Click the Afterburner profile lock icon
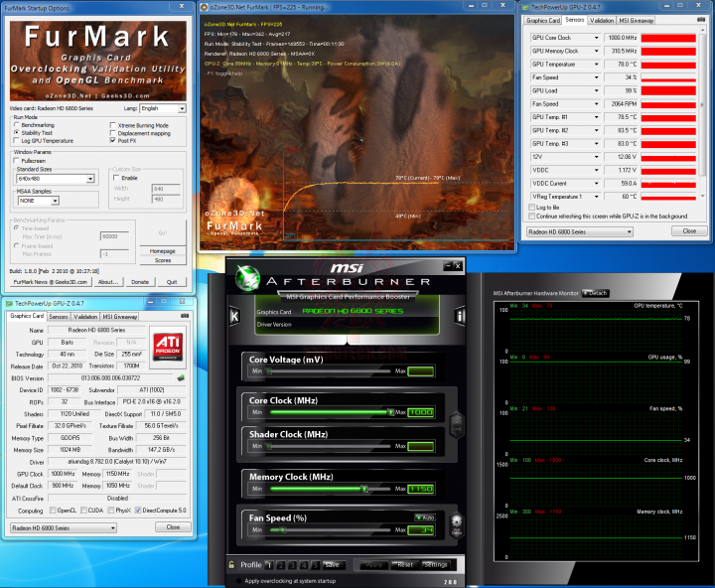The image size is (715, 588). coord(231,565)
